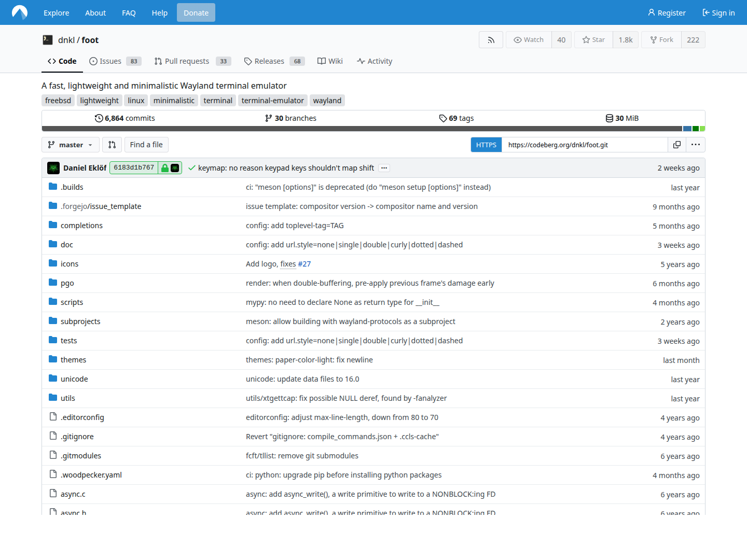Click the blue segment of the language bar
The width and height of the screenshot is (747, 560).
687,129
